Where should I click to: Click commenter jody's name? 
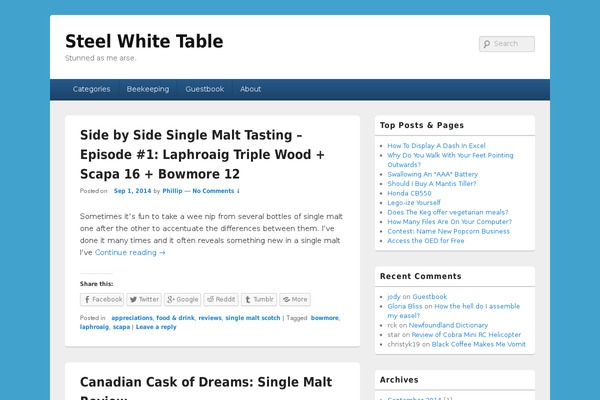394,297
